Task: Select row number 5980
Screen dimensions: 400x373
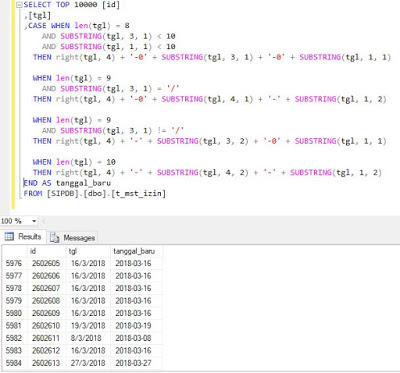Action: [14, 313]
